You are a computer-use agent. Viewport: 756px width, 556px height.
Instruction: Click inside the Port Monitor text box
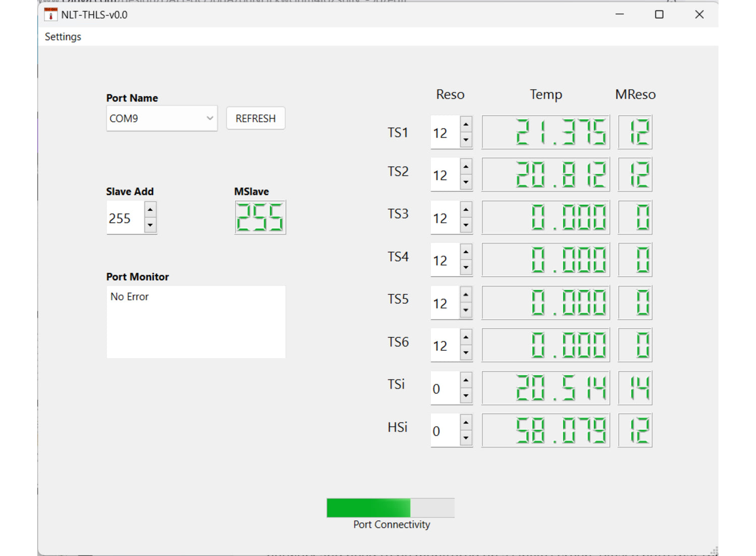[x=196, y=322]
